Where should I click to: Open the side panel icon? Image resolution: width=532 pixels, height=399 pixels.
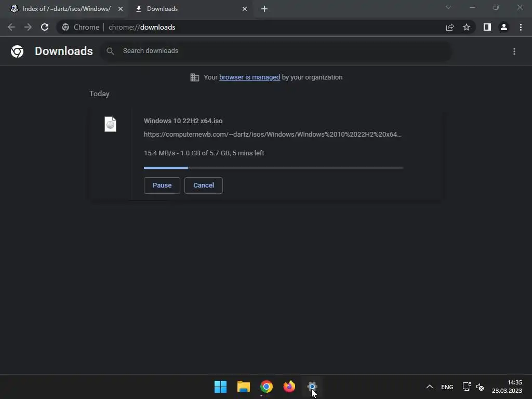[487, 27]
